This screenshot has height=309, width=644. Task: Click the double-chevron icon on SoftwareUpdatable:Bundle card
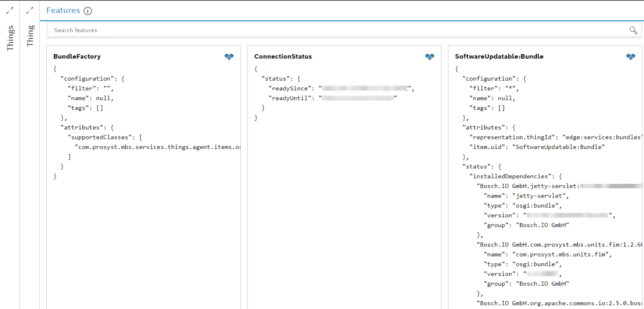pos(630,56)
